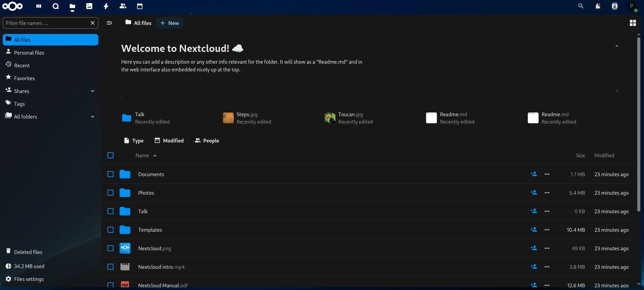
Task: Open the Nextcloud.png file thumbnail
Action: pyautogui.click(x=125, y=248)
